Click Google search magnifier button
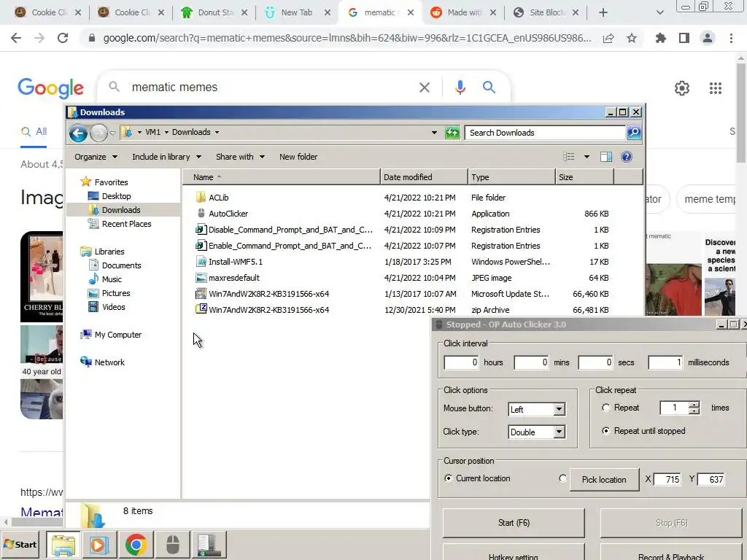Viewport: 747px width, 560px height. pyautogui.click(x=489, y=87)
